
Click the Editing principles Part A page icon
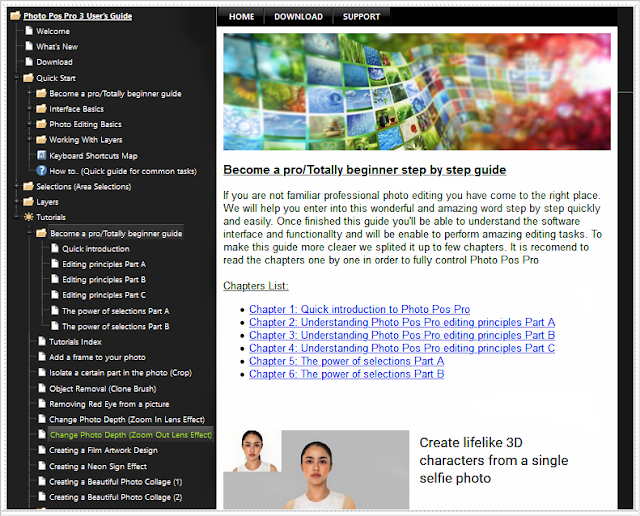[x=55, y=264]
